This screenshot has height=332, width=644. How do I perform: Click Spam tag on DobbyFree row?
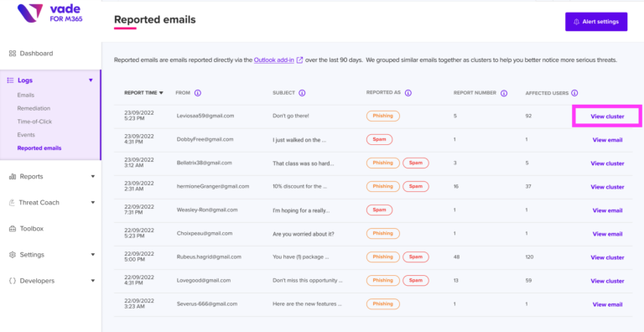pos(379,139)
